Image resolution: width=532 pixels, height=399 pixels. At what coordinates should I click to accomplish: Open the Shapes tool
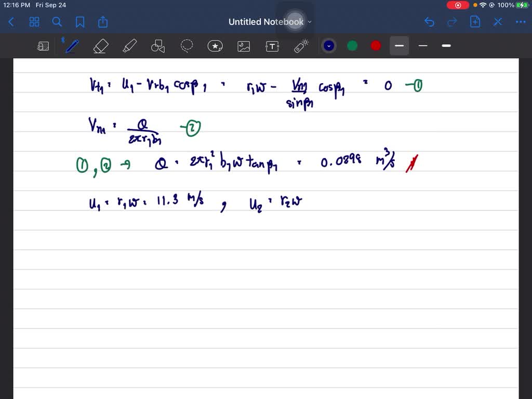[157, 46]
